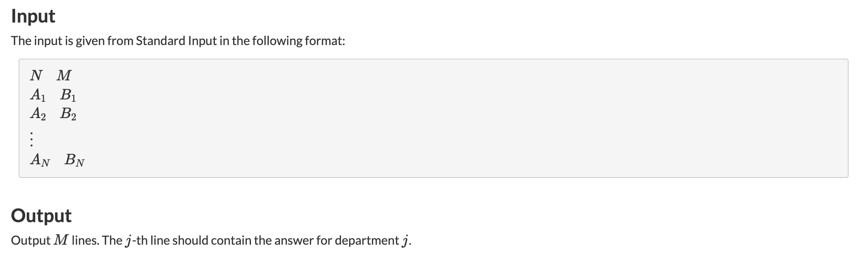Click variable M in the format block's first line
868x261 pixels.
[x=64, y=75]
